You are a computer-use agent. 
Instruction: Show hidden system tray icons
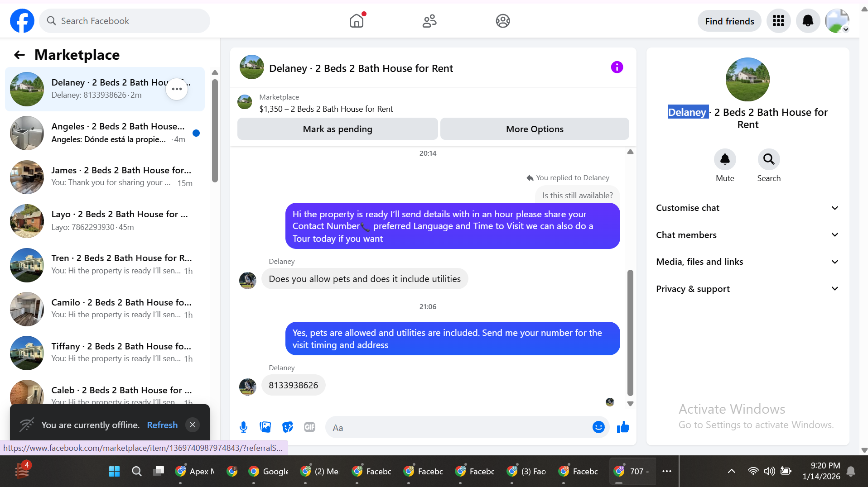(731, 471)
